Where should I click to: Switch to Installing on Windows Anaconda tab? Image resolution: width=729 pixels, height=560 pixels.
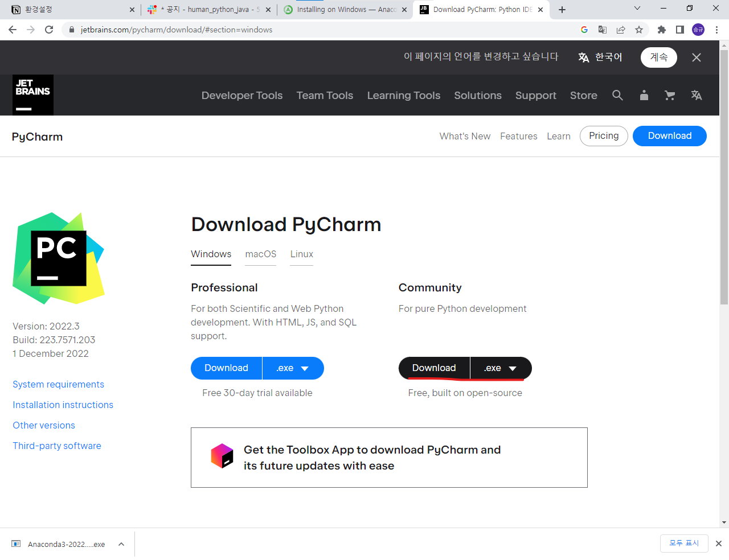coord(345,10)
